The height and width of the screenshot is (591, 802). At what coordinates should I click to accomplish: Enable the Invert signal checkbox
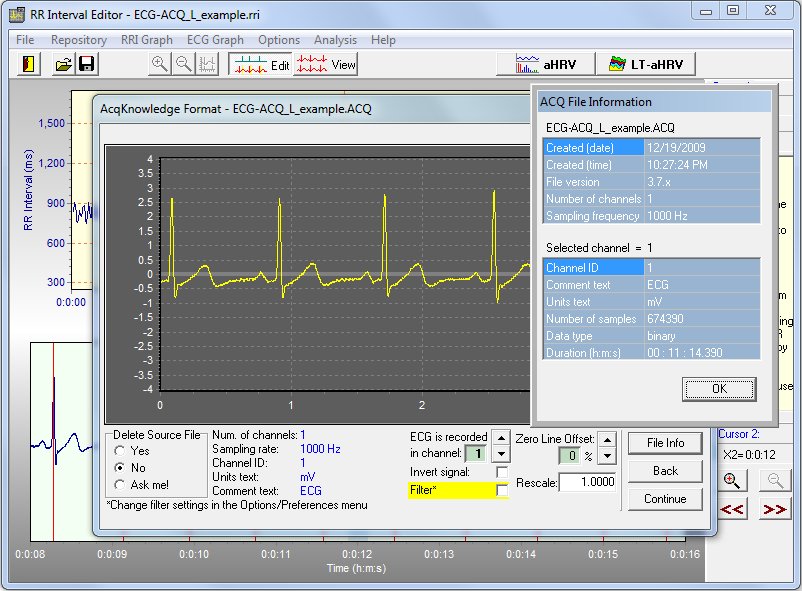tap(502, 472)
